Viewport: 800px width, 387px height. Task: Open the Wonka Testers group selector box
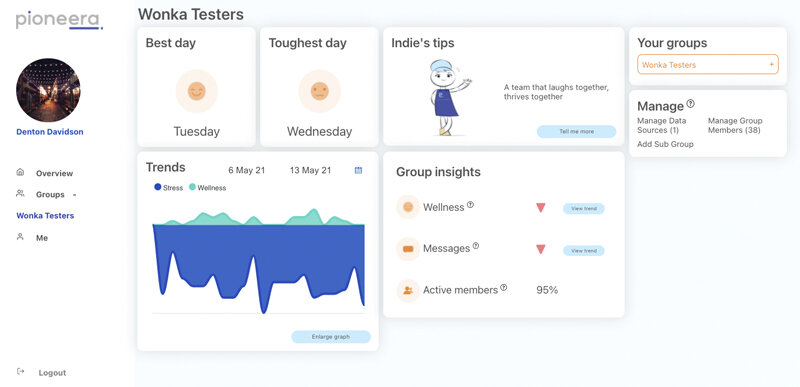[x=708, y=65]
